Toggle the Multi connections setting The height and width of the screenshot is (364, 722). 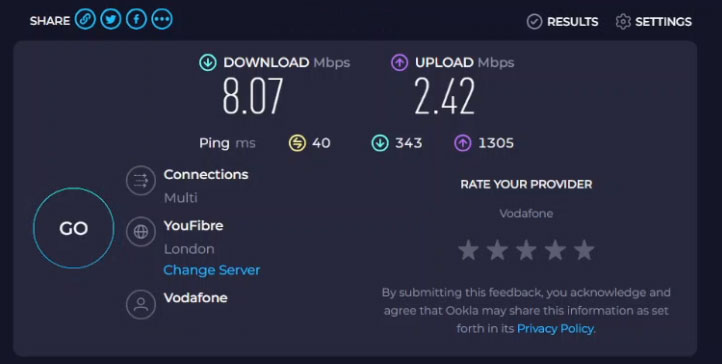coord(180,198)
